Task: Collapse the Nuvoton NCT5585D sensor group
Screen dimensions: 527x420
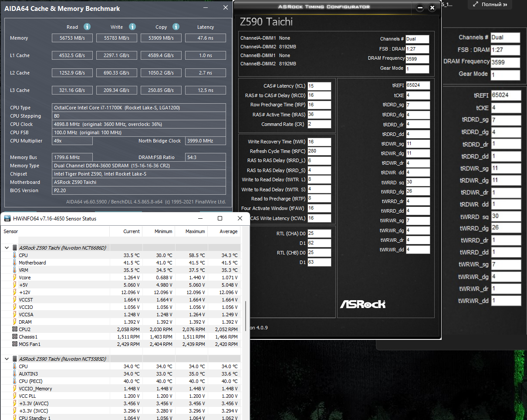Action: 7,359
